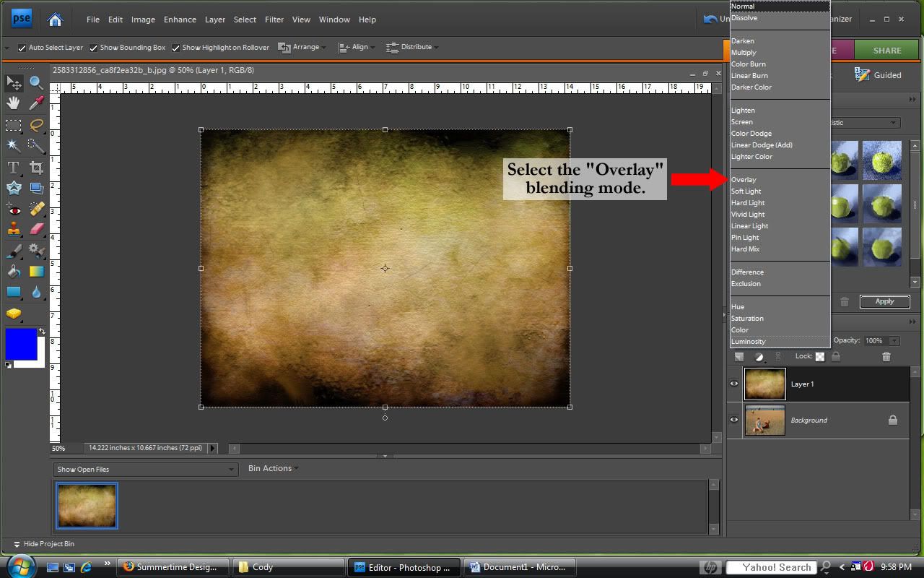Viewport: 924px width, 578px height.
Task: Select the Crop tool
Action: (x=36, y=168)
